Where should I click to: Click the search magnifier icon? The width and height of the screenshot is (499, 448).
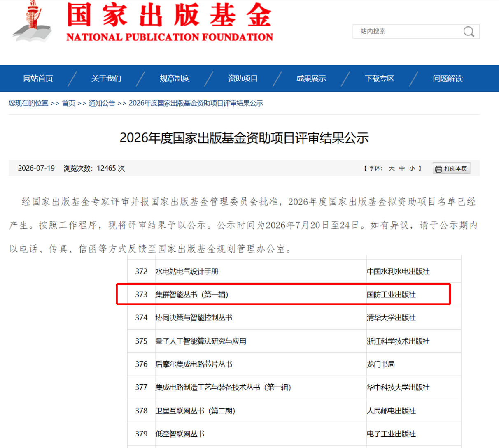469,32
